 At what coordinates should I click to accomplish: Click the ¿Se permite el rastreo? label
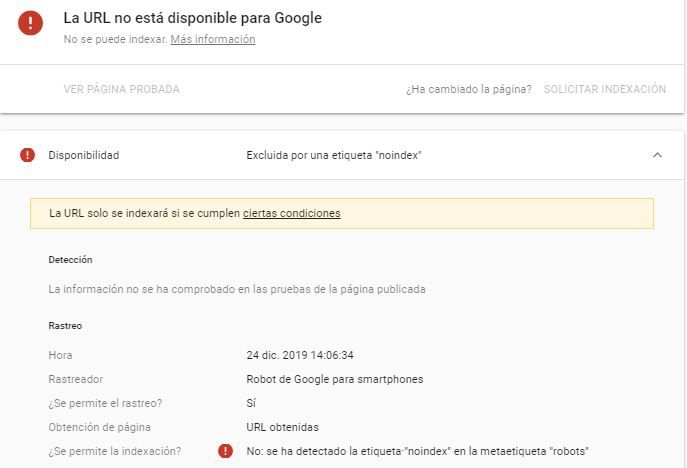pyautogui.click(x=105, y=403)
